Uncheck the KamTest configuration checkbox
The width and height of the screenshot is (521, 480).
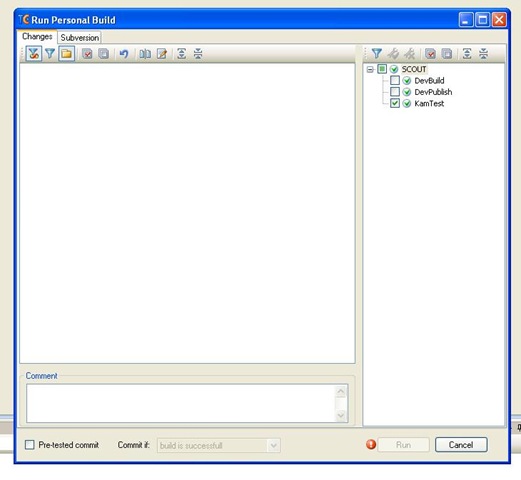[x=395, y=103]
